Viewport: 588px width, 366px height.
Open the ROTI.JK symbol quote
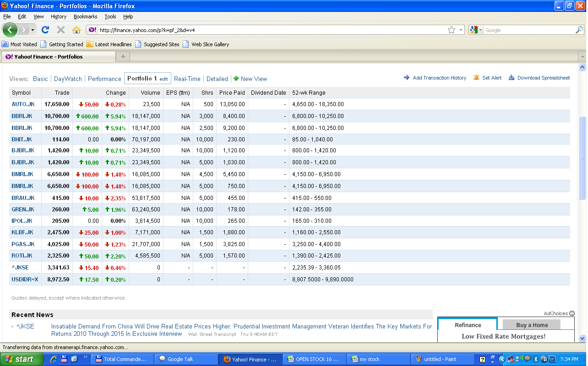click(22, 256)
